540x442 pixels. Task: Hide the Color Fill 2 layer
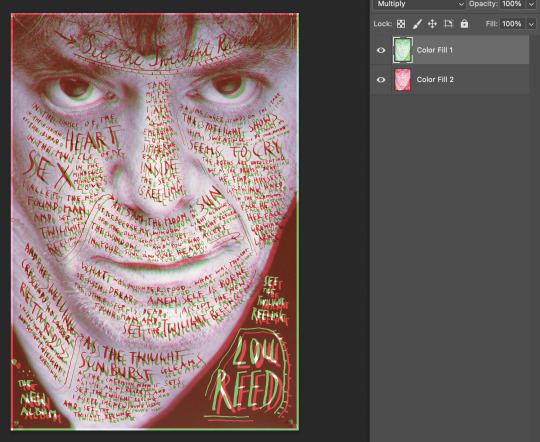[381, 80]
